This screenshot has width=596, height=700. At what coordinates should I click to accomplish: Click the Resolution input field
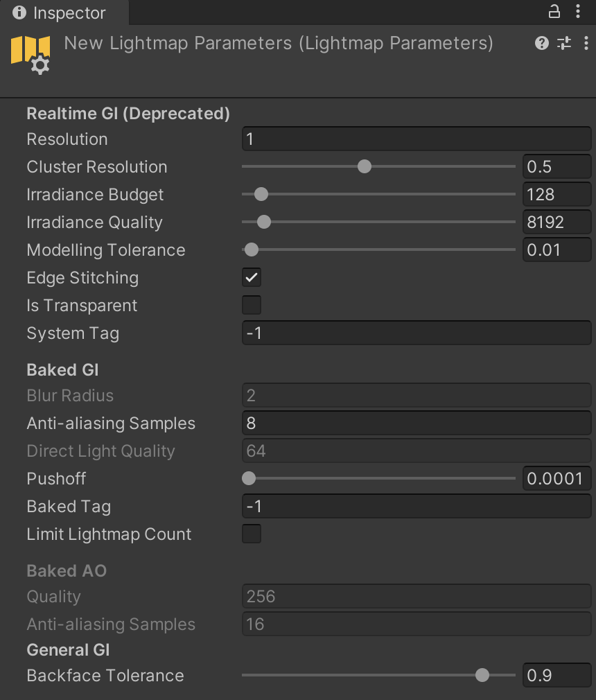pos(416,139)
